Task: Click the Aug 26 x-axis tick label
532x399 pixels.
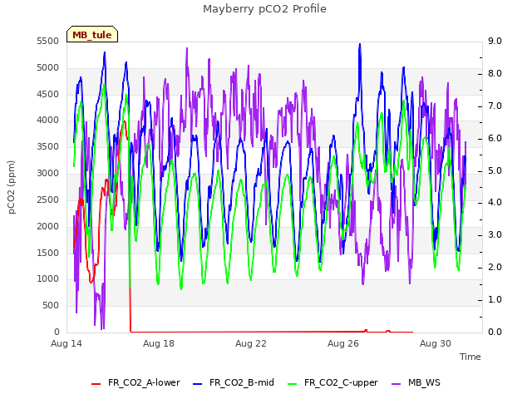Action: point(343,343)
